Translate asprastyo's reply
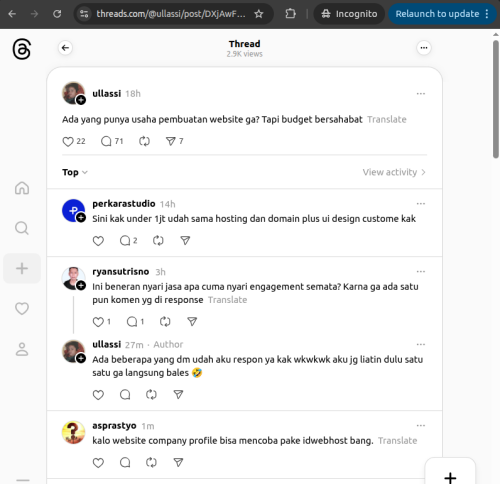 click(x=397, y=441)
